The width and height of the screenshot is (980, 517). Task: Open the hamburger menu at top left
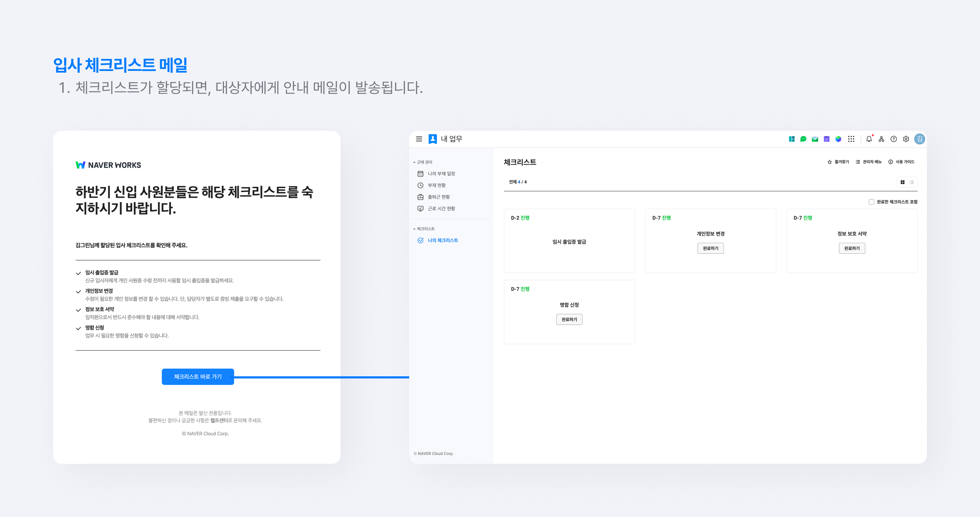(418, 139)
